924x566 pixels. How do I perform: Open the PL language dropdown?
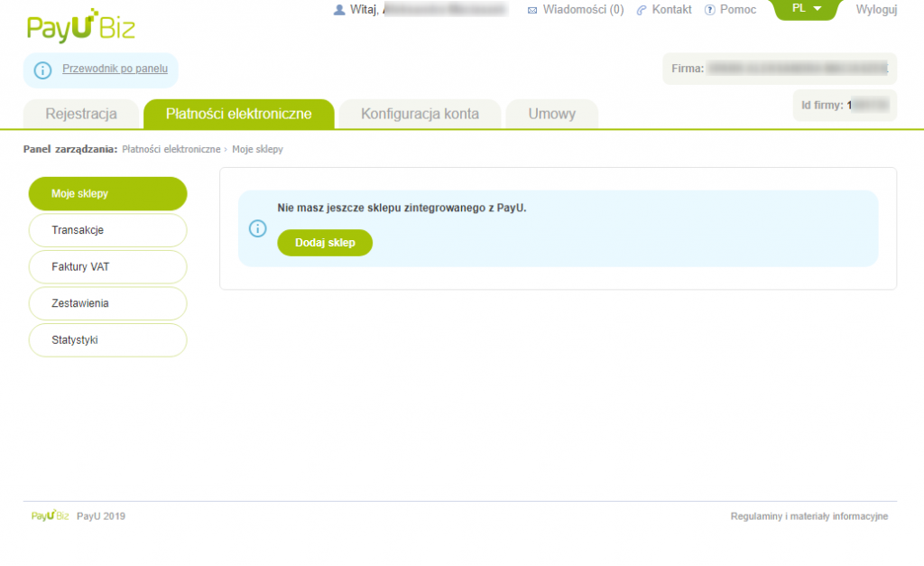(806, 9)
